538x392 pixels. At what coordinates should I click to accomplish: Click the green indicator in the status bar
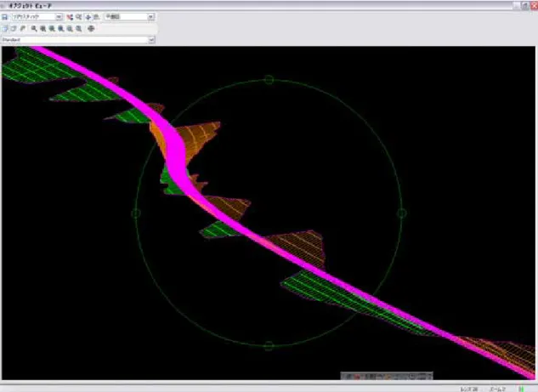tap(522, 389)
